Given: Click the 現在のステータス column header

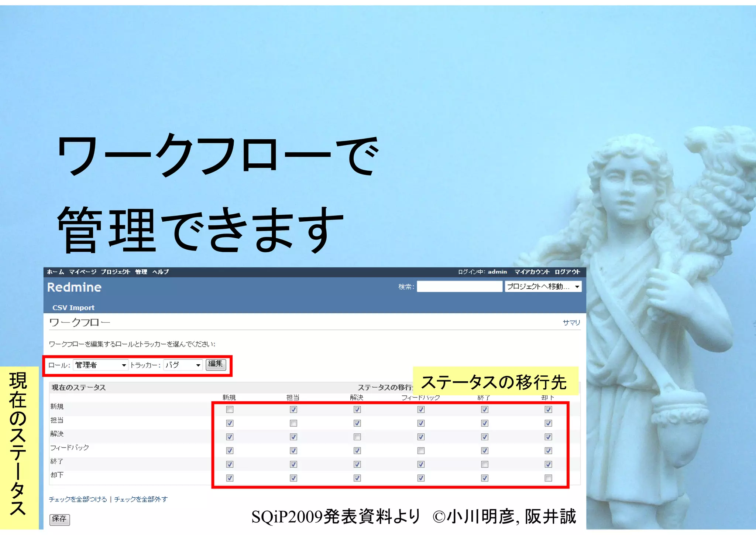Looking at the screenshot, I should (x=79, y=387).
